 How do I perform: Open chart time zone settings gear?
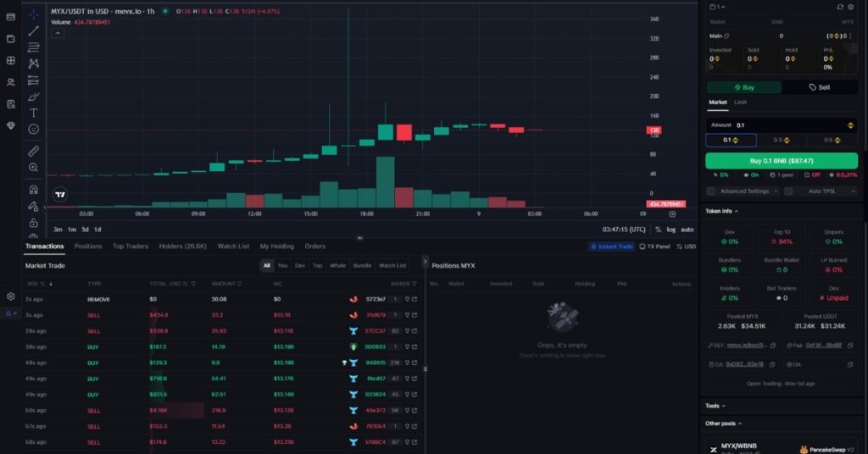click(672, 214)
